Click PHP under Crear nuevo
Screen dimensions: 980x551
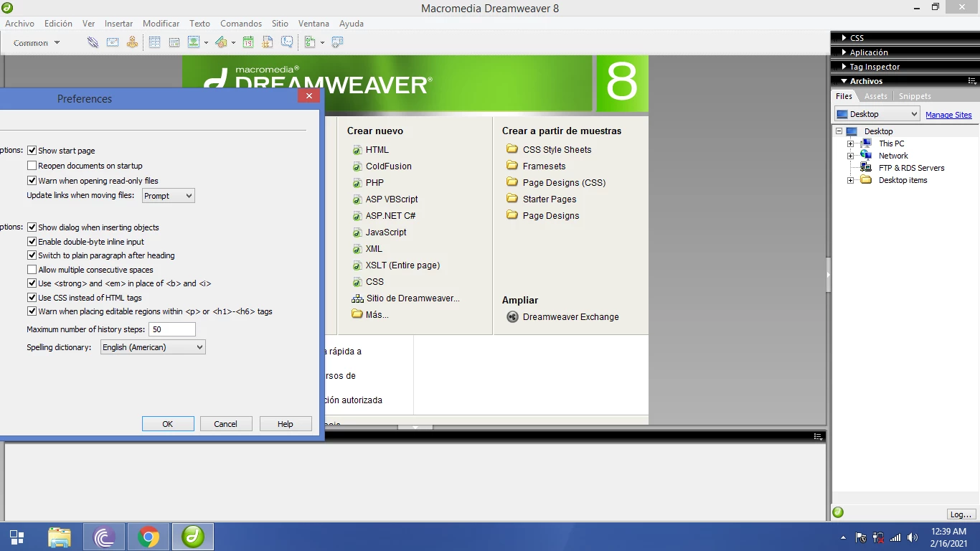point(374,183)
